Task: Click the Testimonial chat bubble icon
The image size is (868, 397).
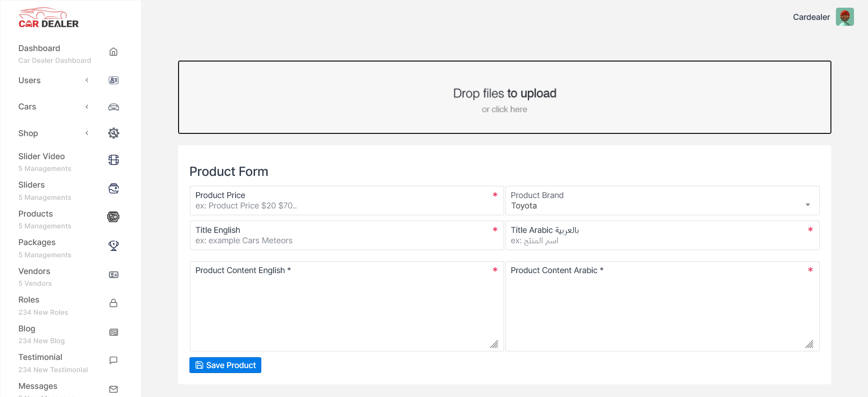Action: point(113,360)
